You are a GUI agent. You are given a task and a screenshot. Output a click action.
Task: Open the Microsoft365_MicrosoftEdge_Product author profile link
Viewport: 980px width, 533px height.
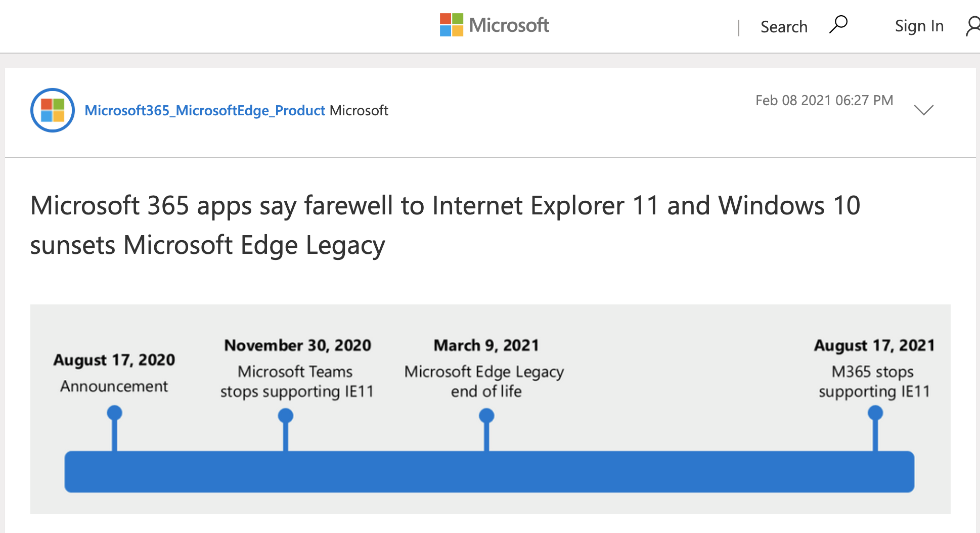[205, 110]
